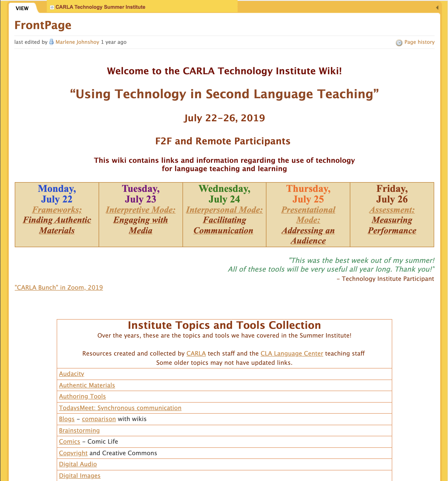Click CARLA Bunch in Zoom 2019 link
448x481 pixels.
click(x=59, y=287)
